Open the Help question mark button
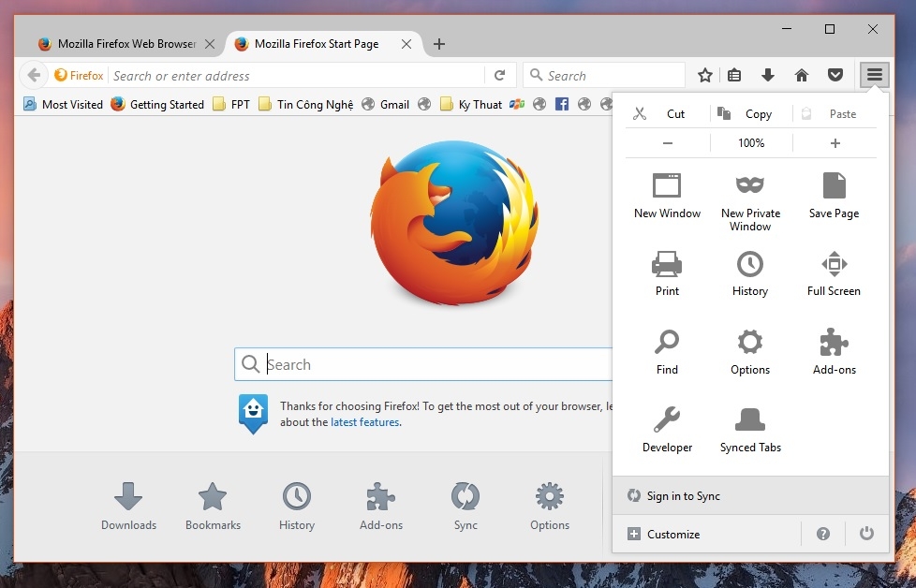 pyautogui.click(x=823, y=534)
